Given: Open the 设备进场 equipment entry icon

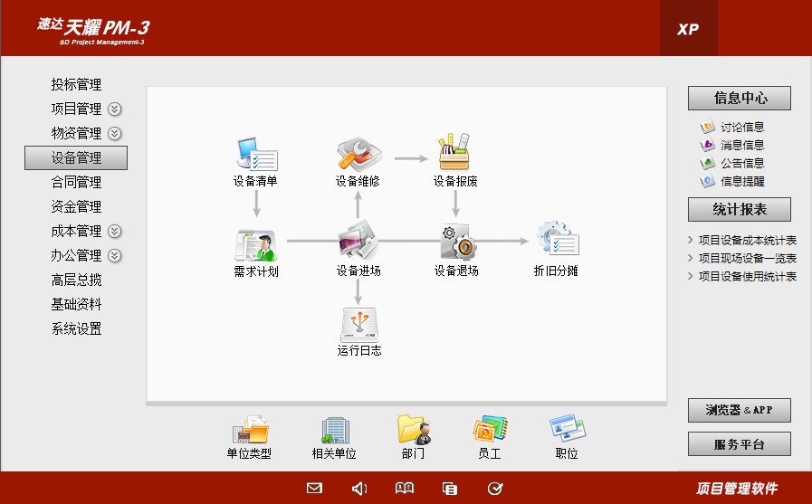Looking at the screenshot, I should click(x=358, y=244).
